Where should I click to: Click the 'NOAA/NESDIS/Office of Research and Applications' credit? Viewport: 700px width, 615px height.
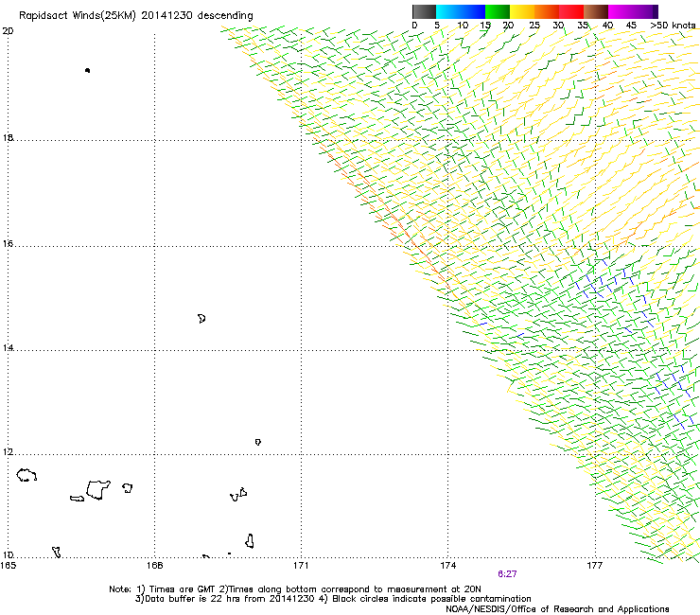tap(557, 609)
